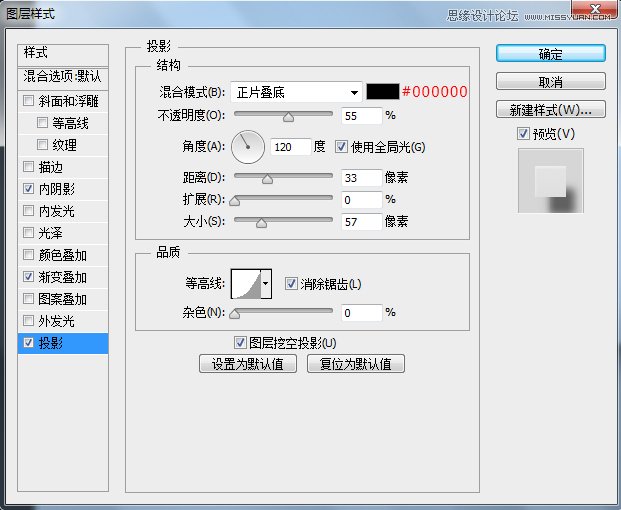Open the 斜面和浮雕 settings page
The width and height of the screenshot is (621, 510).
click(x=69, y=101)
